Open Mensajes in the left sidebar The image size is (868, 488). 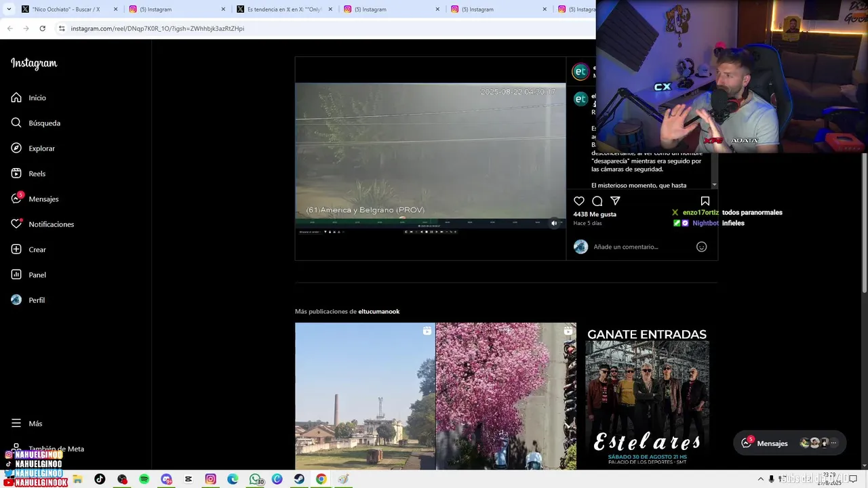pyautogui.click(x=35, y=199)
